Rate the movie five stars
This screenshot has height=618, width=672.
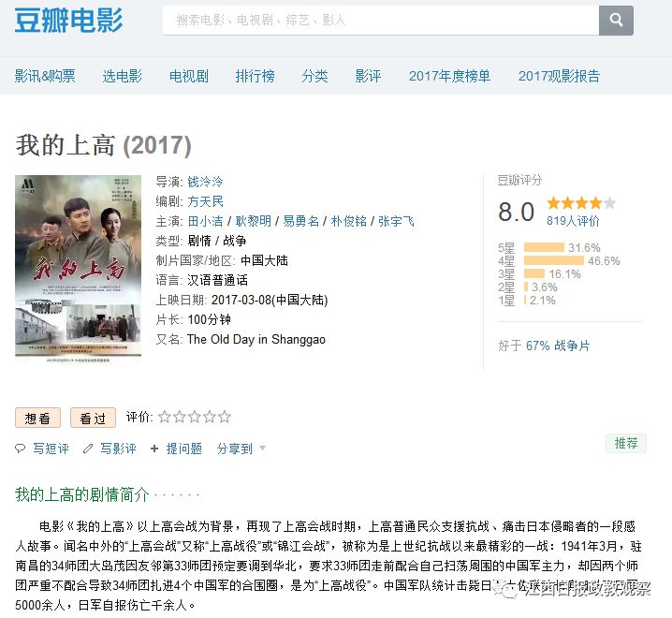224,417
